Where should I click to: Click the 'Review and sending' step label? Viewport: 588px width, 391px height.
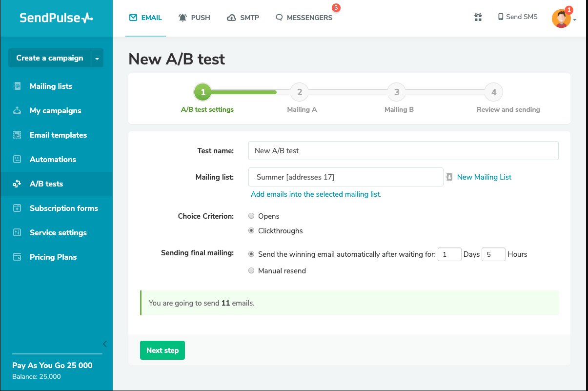pyautogui.click(x=508, y=110)
